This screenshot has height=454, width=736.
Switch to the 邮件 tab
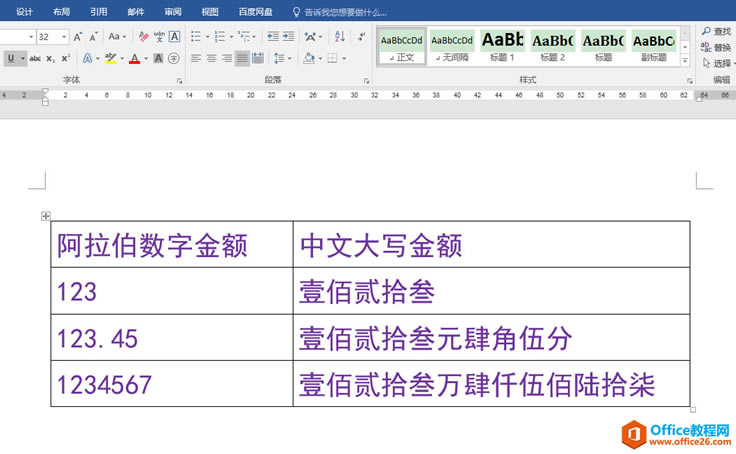136,12
